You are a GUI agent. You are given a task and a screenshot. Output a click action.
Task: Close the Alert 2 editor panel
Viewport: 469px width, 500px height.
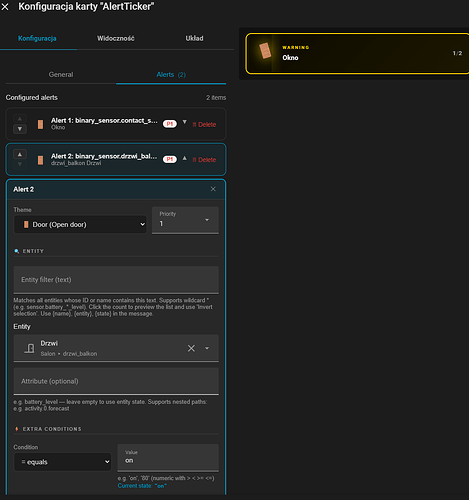point(213,189)
